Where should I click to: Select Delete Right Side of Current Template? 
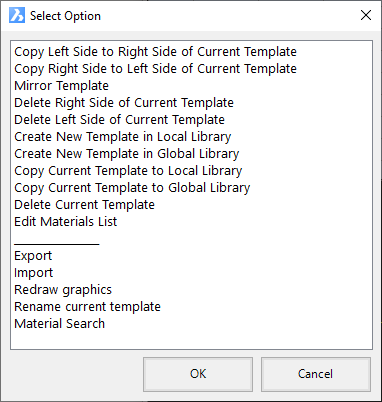click(124, 103)
